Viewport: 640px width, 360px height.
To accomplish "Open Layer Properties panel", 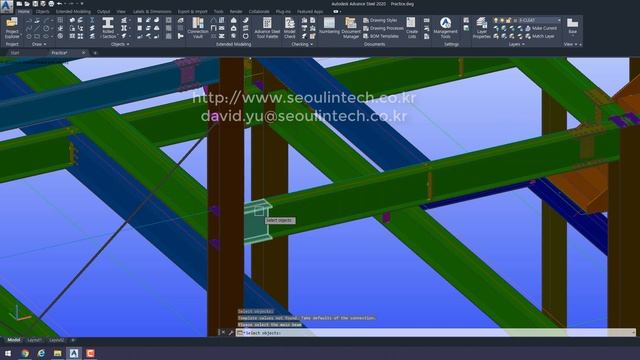I will [x=482, y=28].
